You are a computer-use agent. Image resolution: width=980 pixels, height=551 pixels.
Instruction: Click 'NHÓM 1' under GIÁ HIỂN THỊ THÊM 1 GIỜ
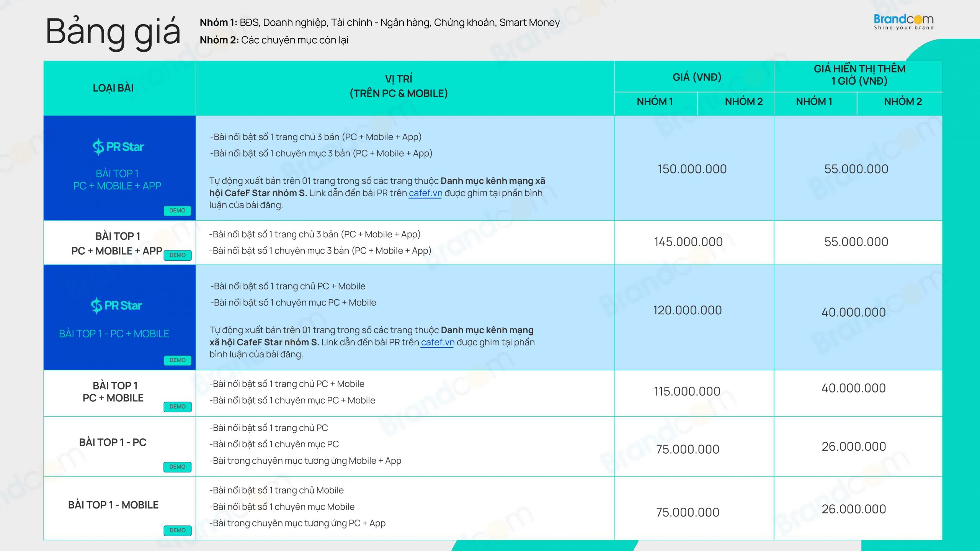(814, 101)
